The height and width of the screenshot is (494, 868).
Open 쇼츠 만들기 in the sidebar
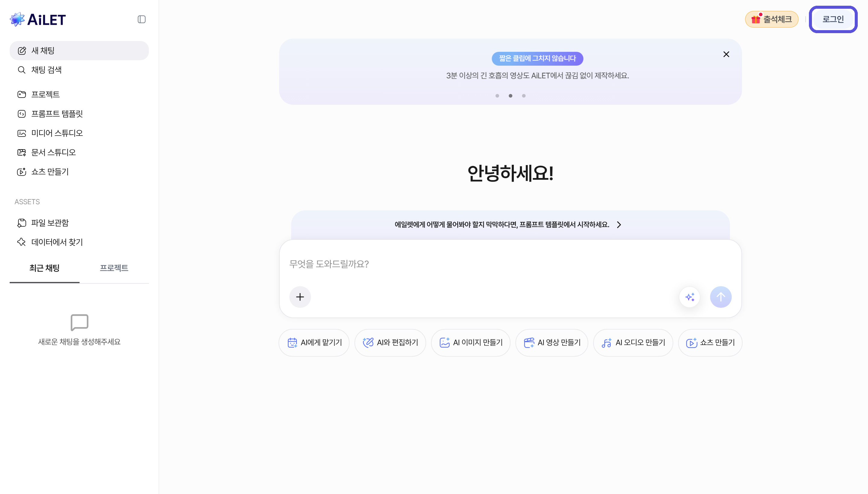(79, 172)
